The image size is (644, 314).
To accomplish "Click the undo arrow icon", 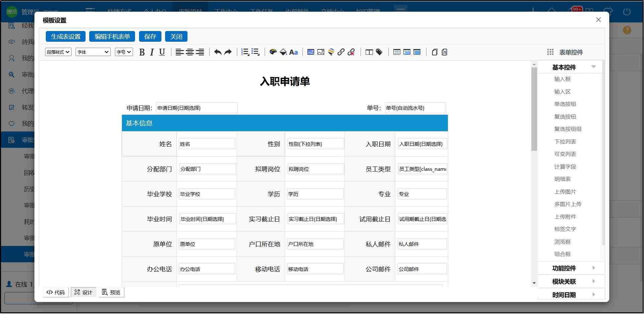I will (218, 52).
